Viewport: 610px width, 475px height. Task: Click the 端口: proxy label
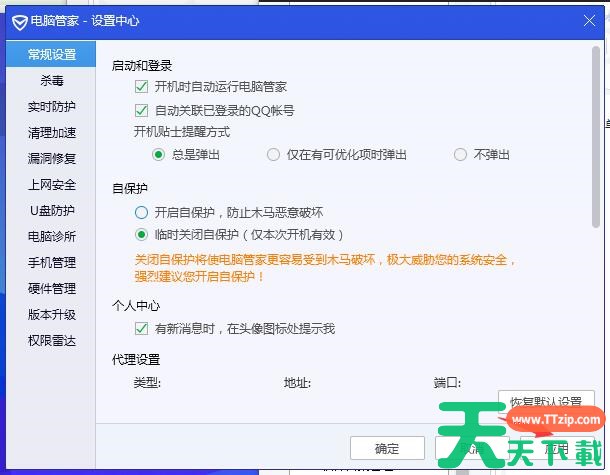point(447,383)
